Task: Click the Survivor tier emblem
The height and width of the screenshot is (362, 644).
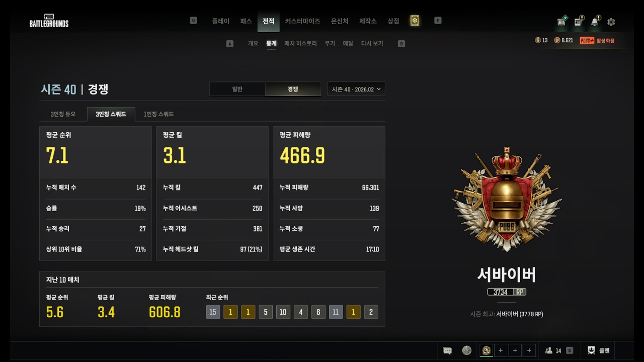Action: (x=507, y=200)
